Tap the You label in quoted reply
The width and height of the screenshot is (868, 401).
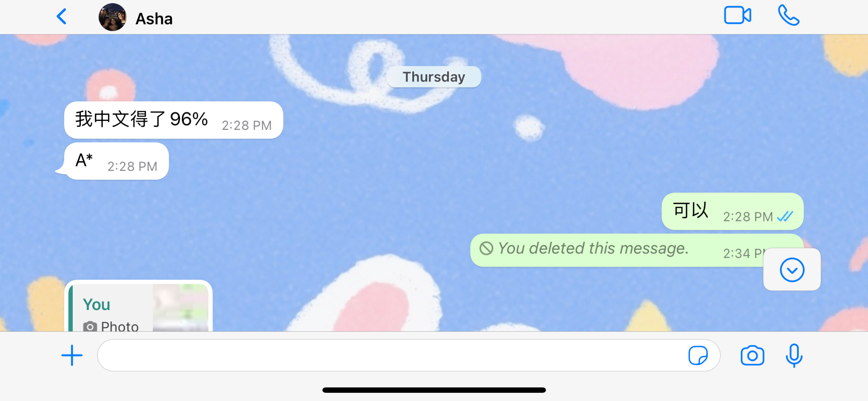click(x=96, y=305)
